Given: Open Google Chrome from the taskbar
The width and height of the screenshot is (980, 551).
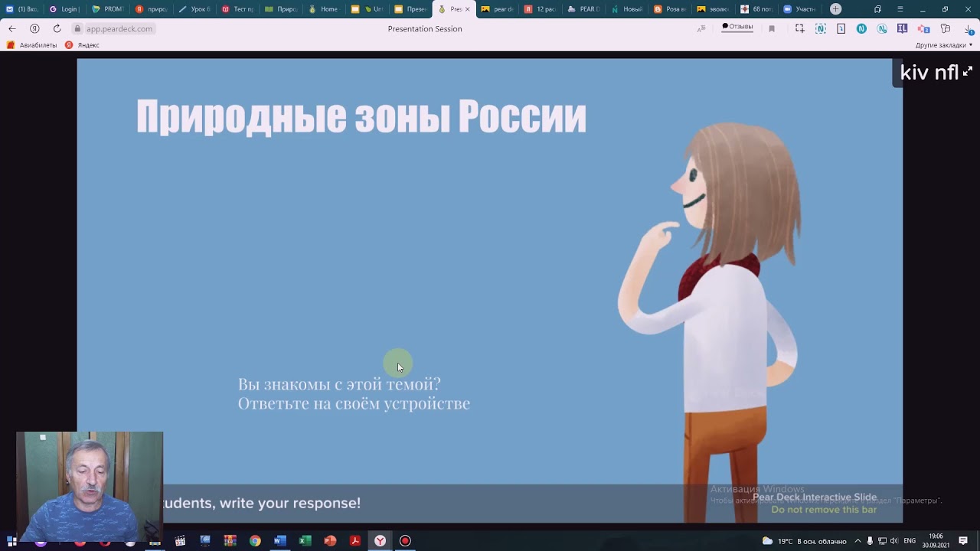Looking at the screenshot, I should (x=255, y=541).
